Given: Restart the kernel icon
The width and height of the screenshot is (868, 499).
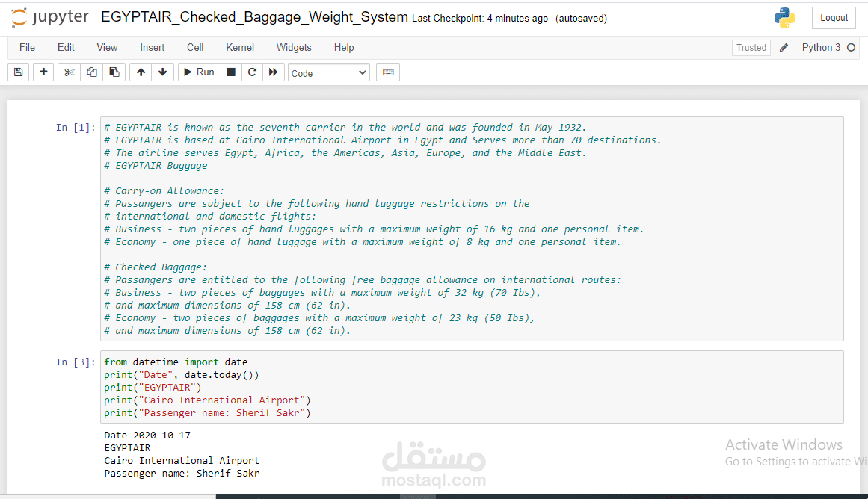Looking at the screenshot, I should click(252, 72).
